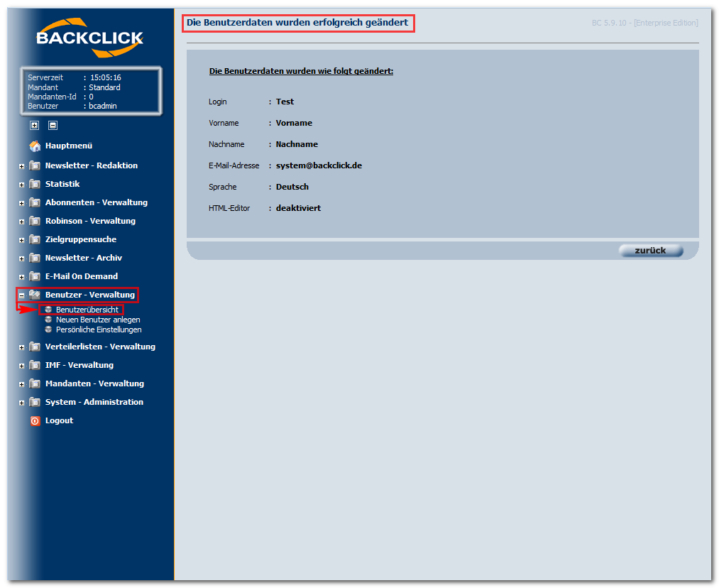Screen dimensions: 719x588
Task: Click the zurück button
Action: tap(651, 251)
